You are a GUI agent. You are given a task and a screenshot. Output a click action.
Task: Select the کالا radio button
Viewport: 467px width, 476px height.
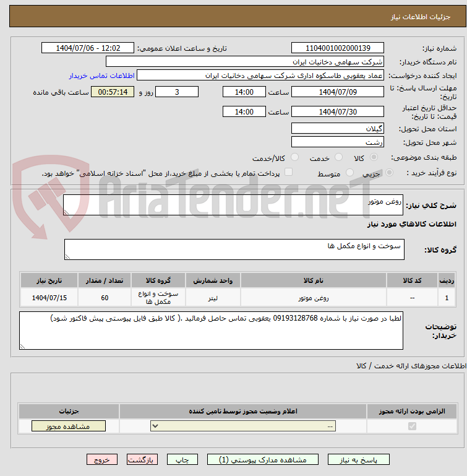[374, 157]
